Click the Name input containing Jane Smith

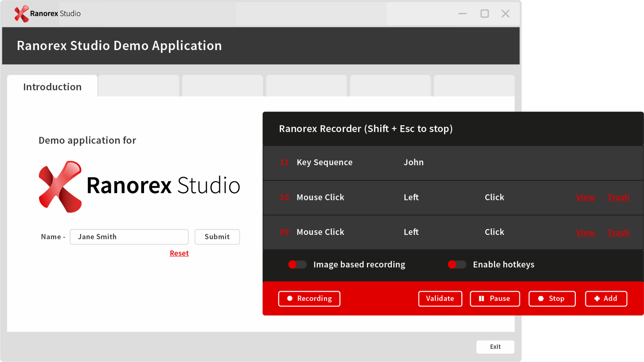click(129, 237)
